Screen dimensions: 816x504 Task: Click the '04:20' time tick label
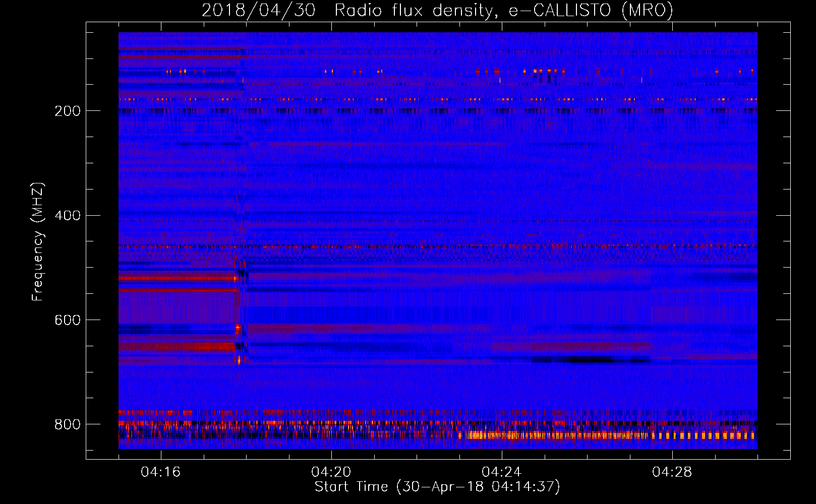click(x=331, y=472)
